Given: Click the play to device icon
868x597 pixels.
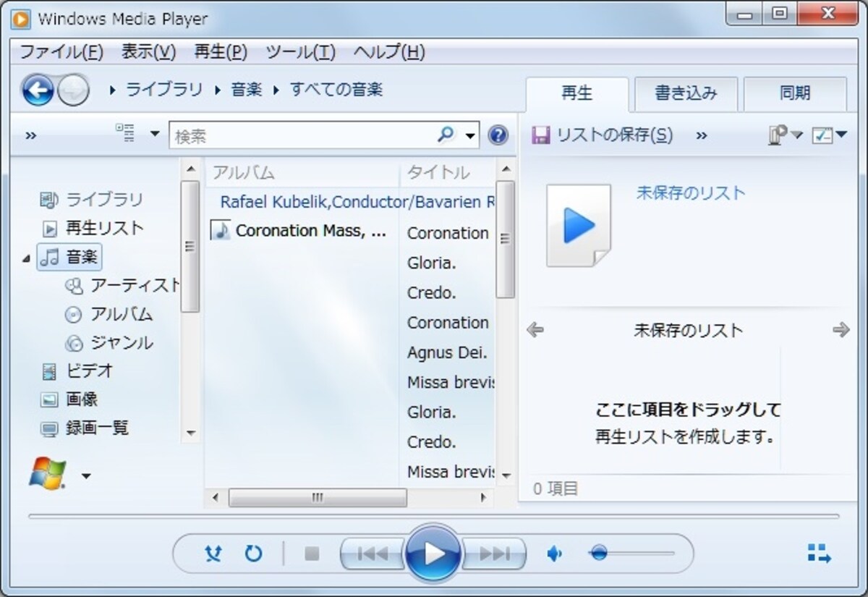Looking at the screenshot, I should tap(778, 135).
